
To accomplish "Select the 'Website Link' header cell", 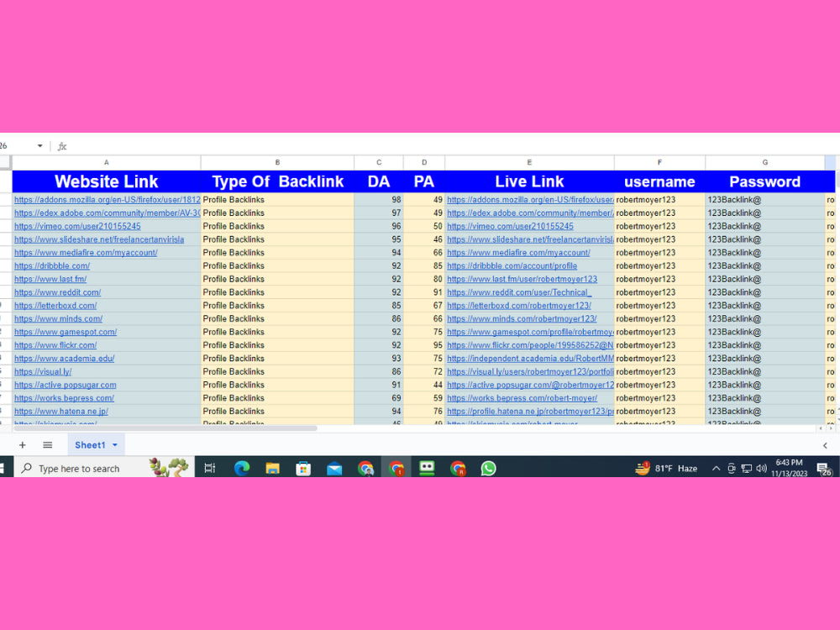I will click(x=106, y=181).
